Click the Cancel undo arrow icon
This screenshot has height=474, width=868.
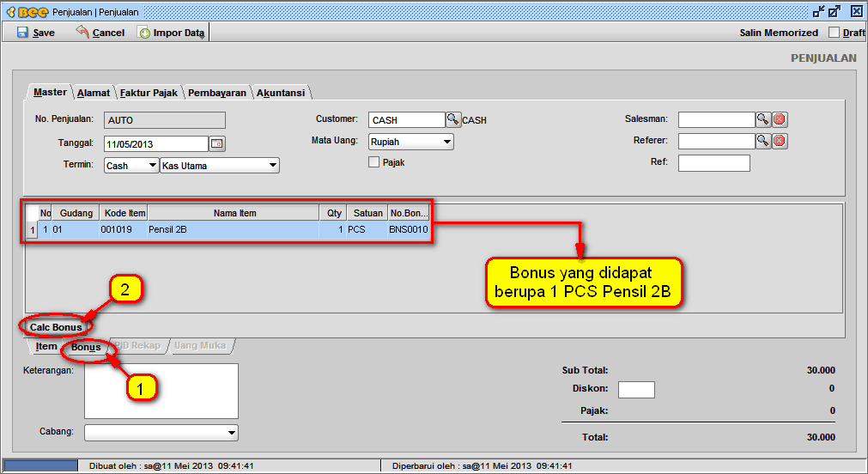[x=82, y=32]
